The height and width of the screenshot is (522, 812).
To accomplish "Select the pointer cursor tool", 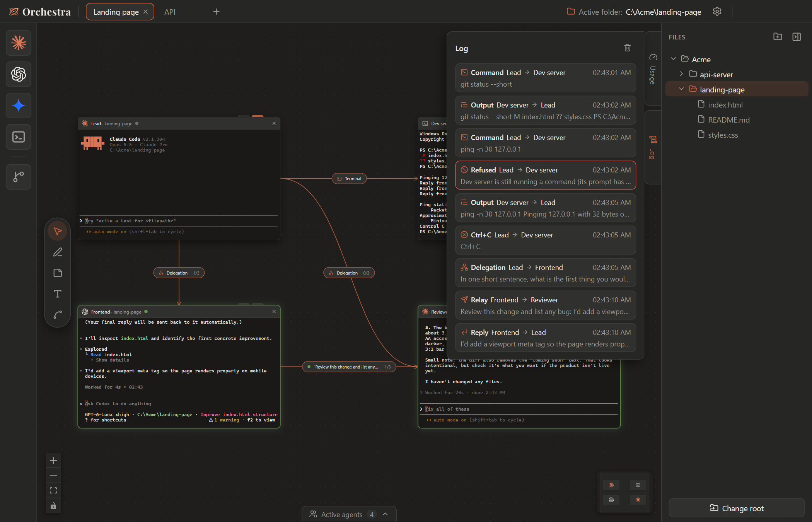I will (x=58, y=231).
